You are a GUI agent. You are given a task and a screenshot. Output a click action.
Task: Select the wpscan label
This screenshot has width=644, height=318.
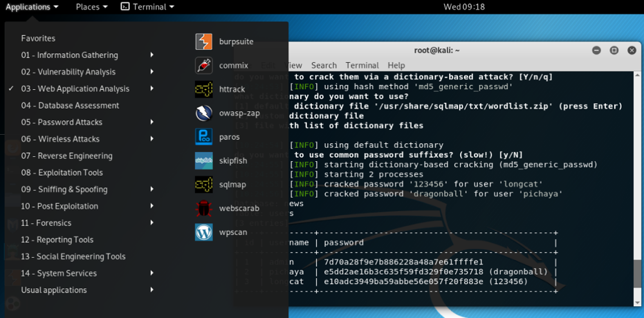(233, 232)
